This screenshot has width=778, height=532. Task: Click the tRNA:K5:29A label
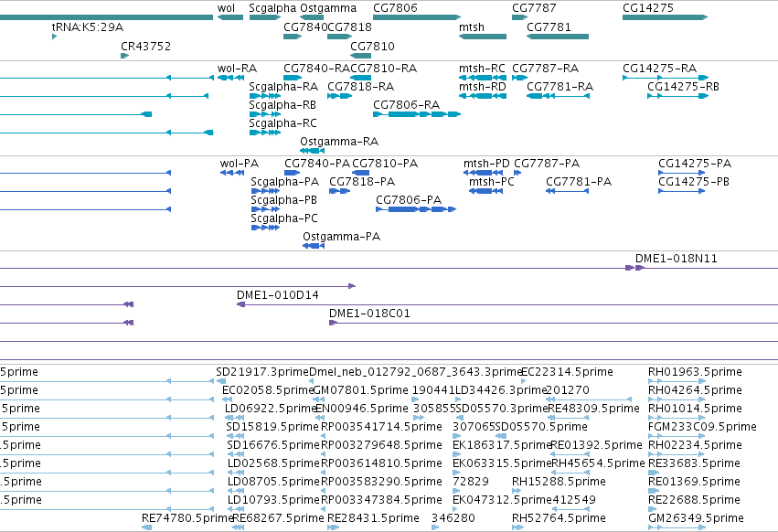pos(88,27)
